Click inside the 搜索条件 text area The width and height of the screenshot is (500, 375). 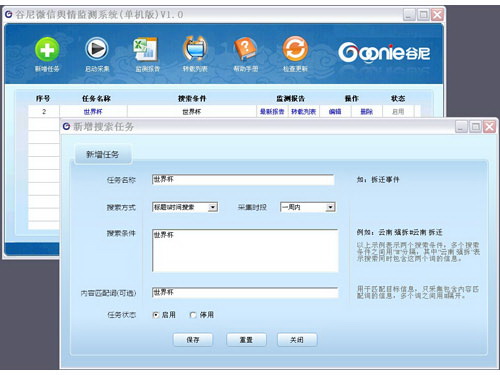point(245,251)
